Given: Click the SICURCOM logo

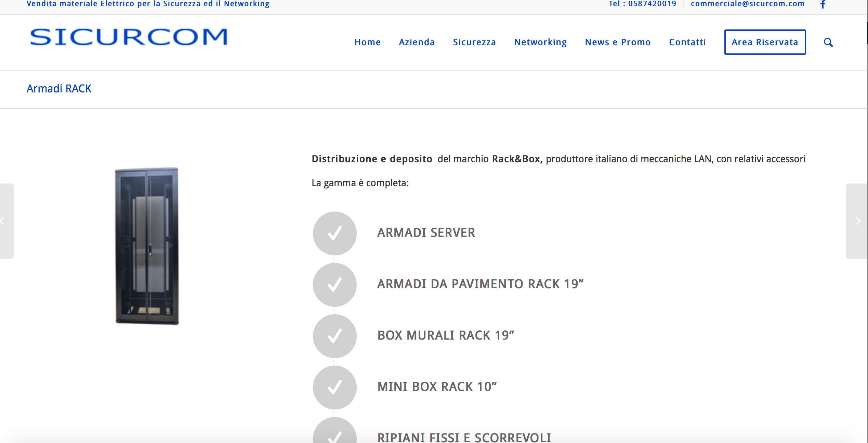Looking at the screenshot, I should pos(129,37).
